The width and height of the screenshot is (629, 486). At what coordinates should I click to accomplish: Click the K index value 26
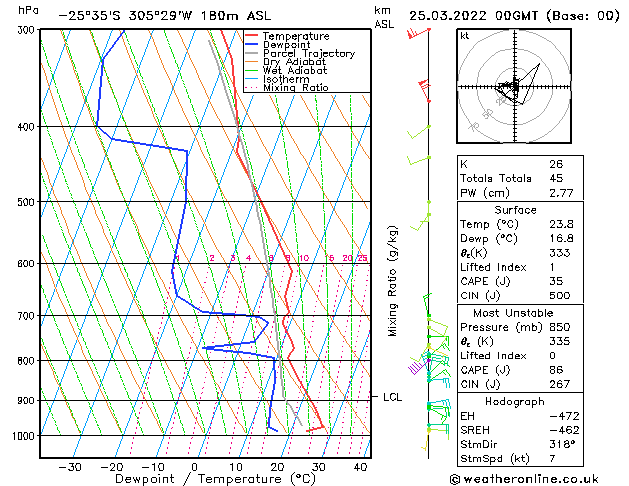[x=556, y=164]
